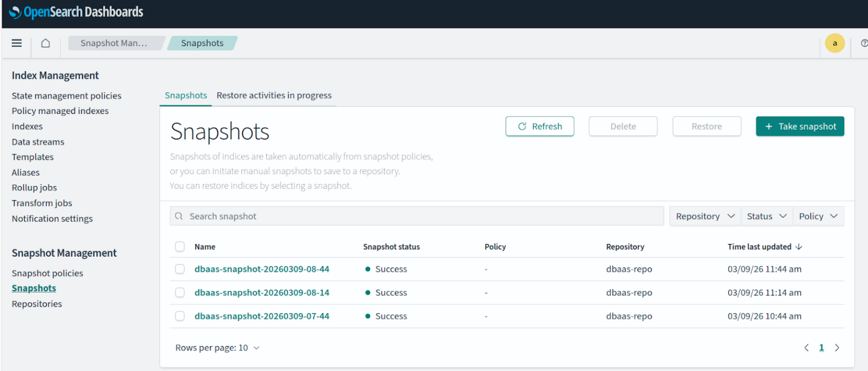Select all snapshots with the header checkbox
The width and height of the screenshot is (868, 371).
point(180,246)
